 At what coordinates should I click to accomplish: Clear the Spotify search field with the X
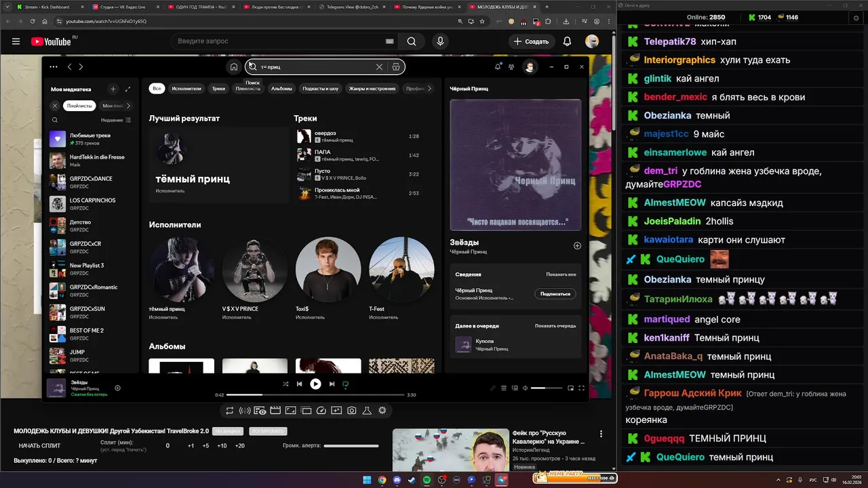[x=380, y=66]
